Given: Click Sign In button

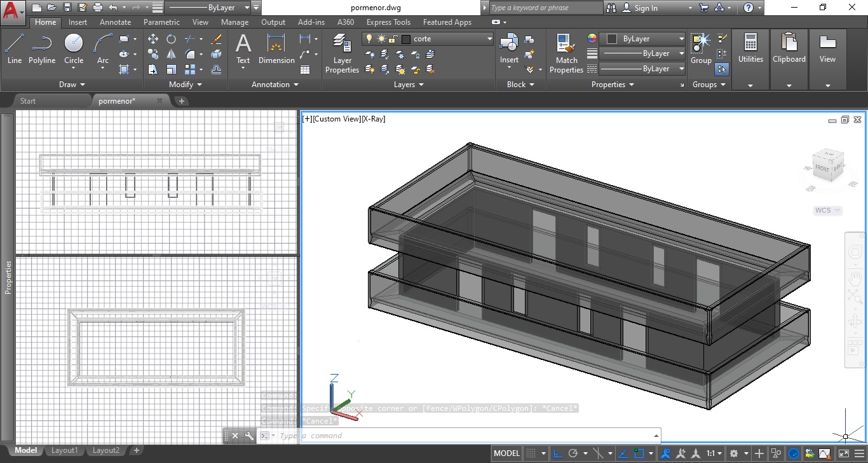Looking at the screenshot, I should (640, 8).
